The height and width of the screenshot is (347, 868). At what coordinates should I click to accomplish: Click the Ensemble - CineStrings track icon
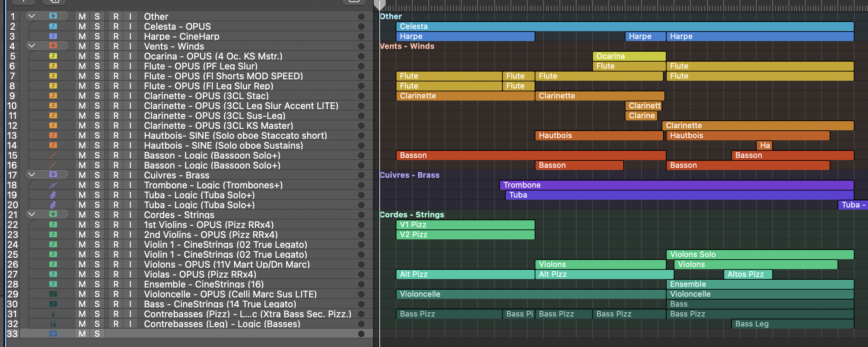(53, 284)
